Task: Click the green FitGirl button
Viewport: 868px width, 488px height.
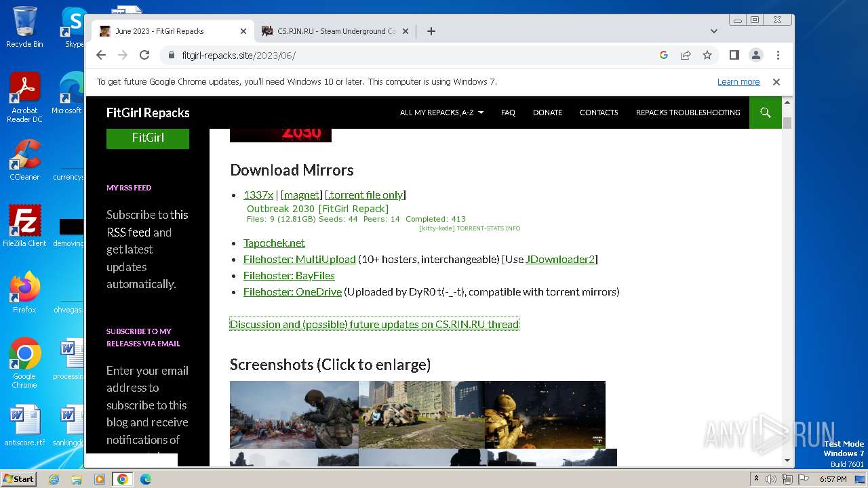Action: coord(148,138)
